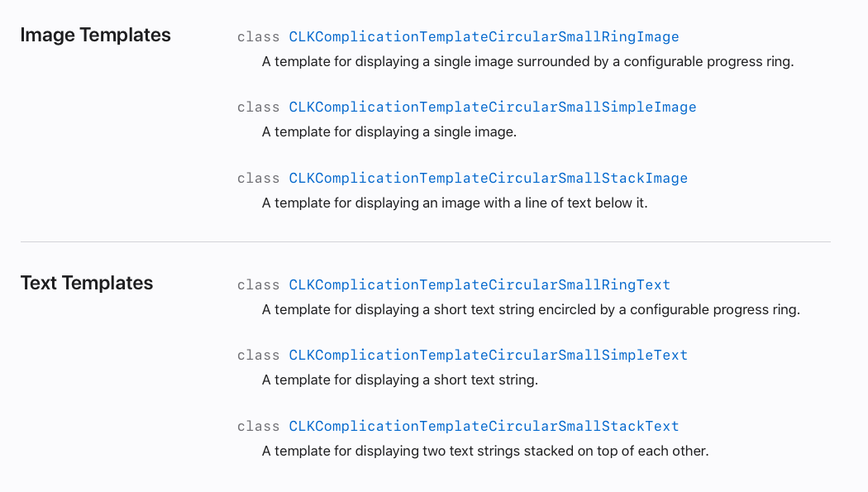Open the CLKComplicationTemplateCircularSmallSimpleText class link
Viewport: 868px width, 492px height.
point(489,356)
